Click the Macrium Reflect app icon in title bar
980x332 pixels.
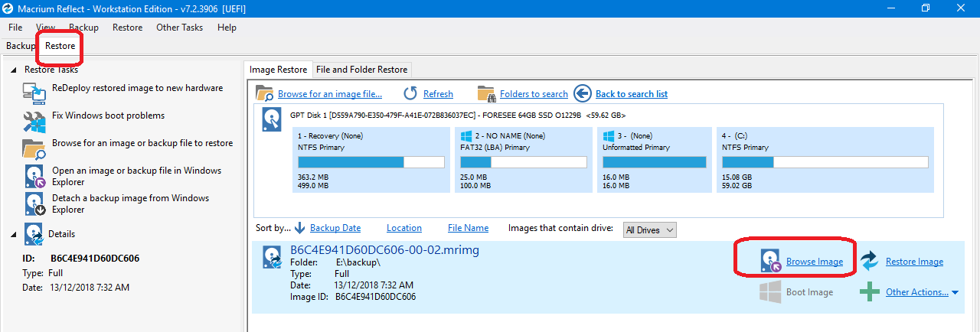[x=8, y=8]
